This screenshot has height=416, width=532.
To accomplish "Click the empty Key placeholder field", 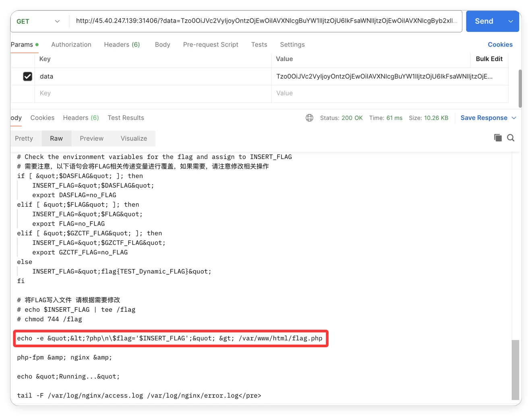I will [x=153, y=93].
